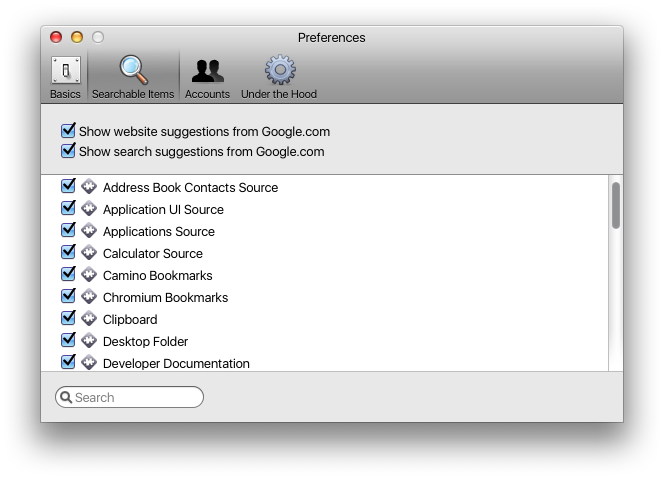The image size is (664, 478).
Task: Click the list's vertical scrollbar thumb
Action: [x=616, y=205]
